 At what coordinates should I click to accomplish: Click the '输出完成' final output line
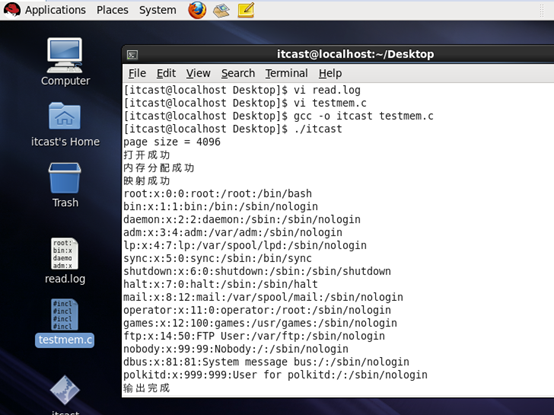(x=147, y=388)
